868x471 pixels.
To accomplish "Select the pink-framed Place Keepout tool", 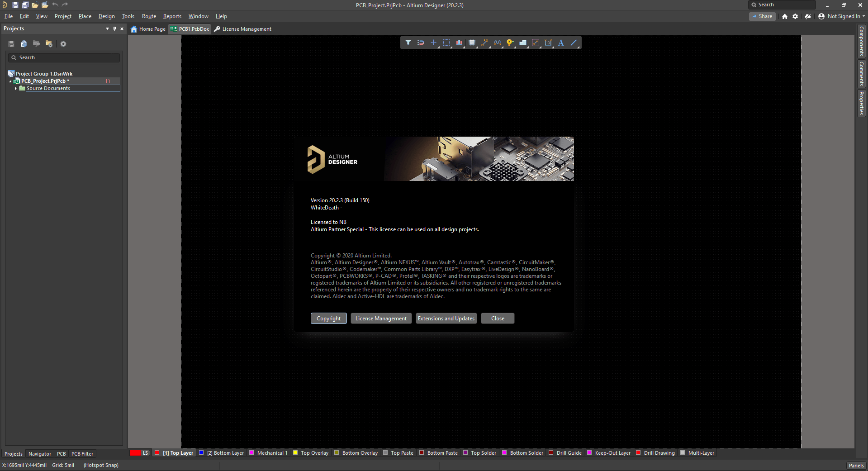I will coord(536,43).
